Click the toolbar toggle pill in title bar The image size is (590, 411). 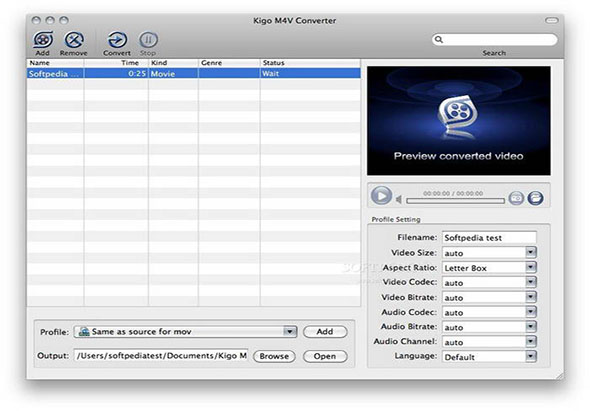tap(551, 20)
